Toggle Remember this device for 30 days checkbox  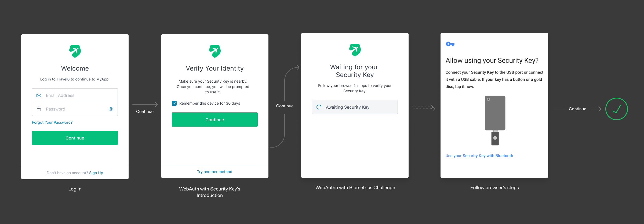174,103
